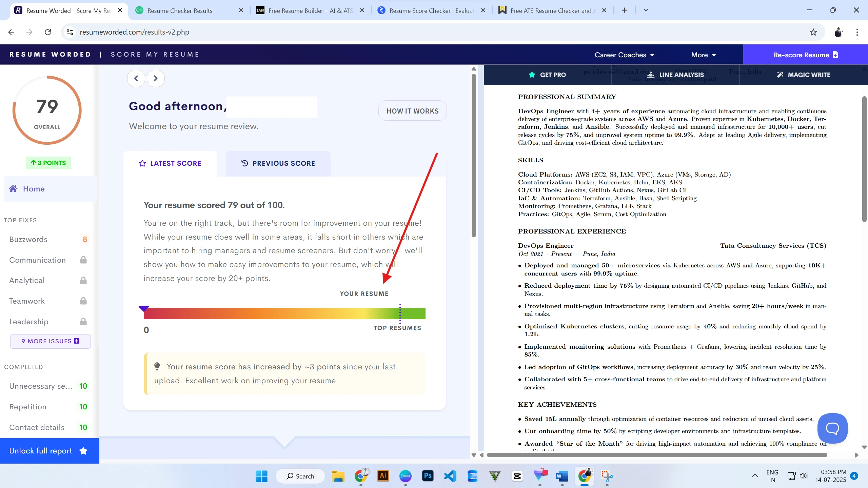
Task: Click the Windows taskbar Search box
Action: (x=300, y=476)
